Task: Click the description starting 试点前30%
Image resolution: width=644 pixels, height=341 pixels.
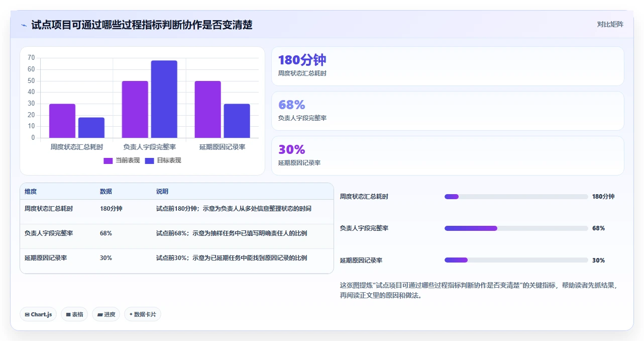Action: click(232, 258)
